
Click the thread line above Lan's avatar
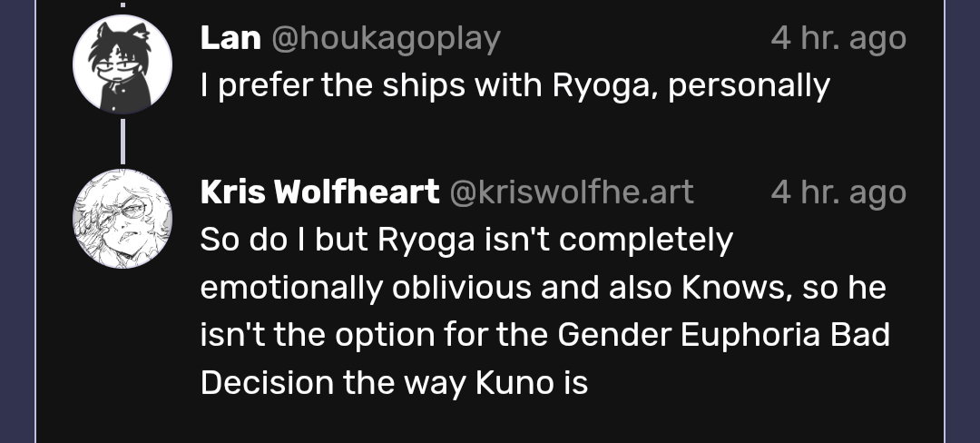coord(122,5)
